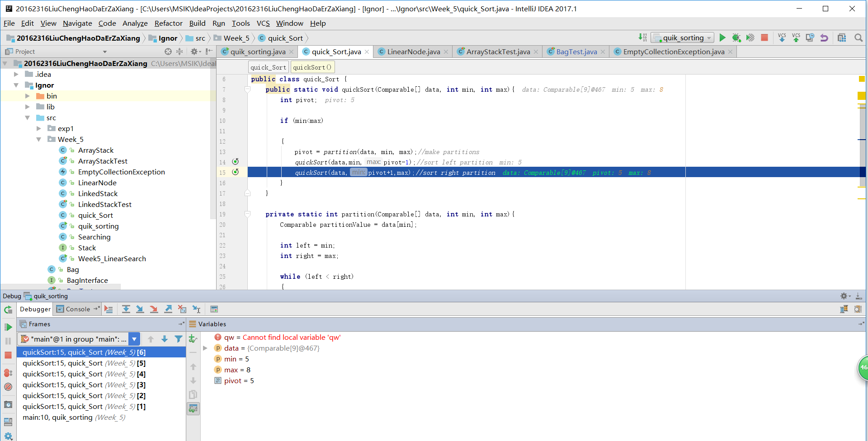Screen dimensions: 868x441
Task: Click the Get Thread Dump camera icon
Action: point(8,404)
